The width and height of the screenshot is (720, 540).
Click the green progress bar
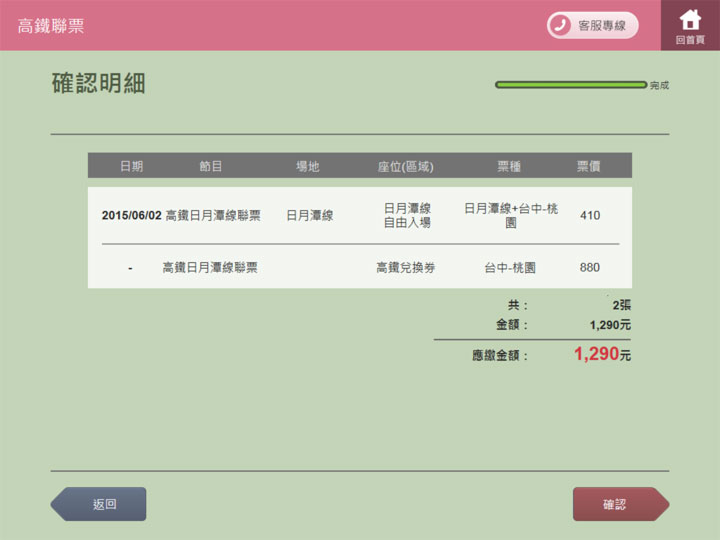pyautogui.click(x=571, y=85)
